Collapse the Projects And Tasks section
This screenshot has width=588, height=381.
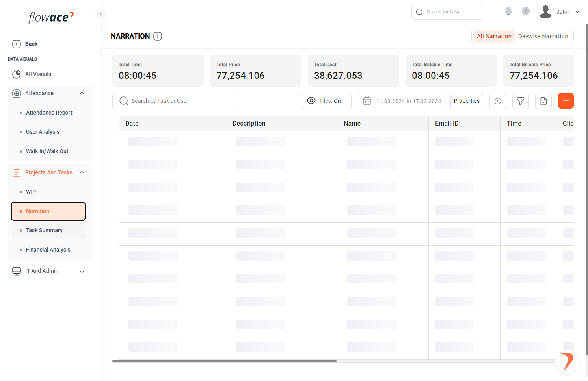click(82, 172)
